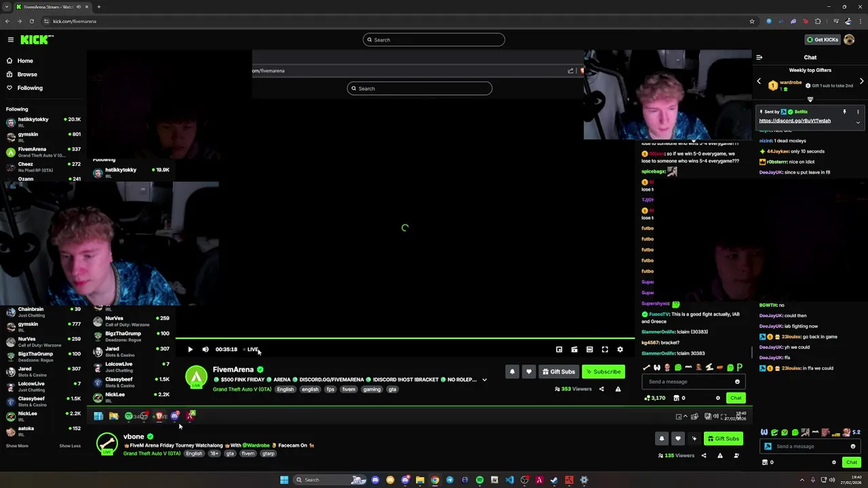The width and height of the screenshot is (868, 488).
Task: Toggle notifications bell for vbone
Action: (x=662, y=439)
